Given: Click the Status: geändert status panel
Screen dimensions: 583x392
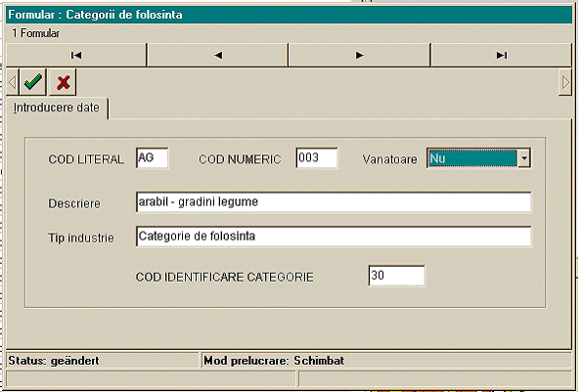Looking at the screenshot, I should (x=103, y=361).
